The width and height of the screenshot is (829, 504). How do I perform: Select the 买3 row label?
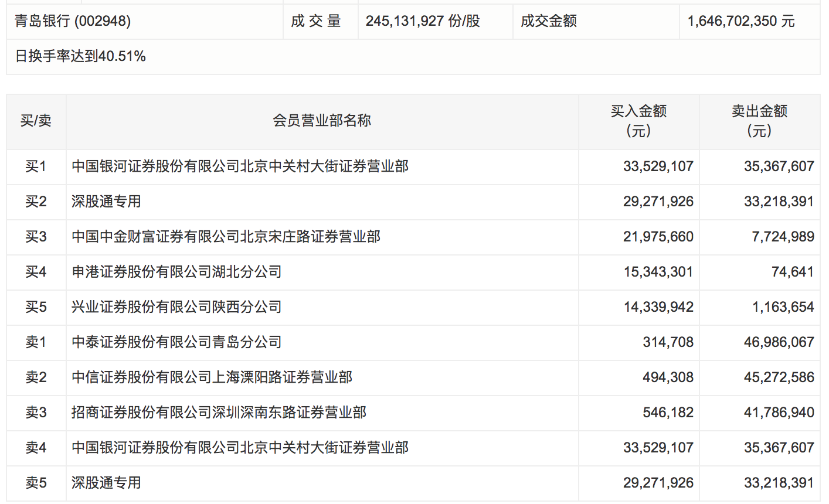pos(36,237)
